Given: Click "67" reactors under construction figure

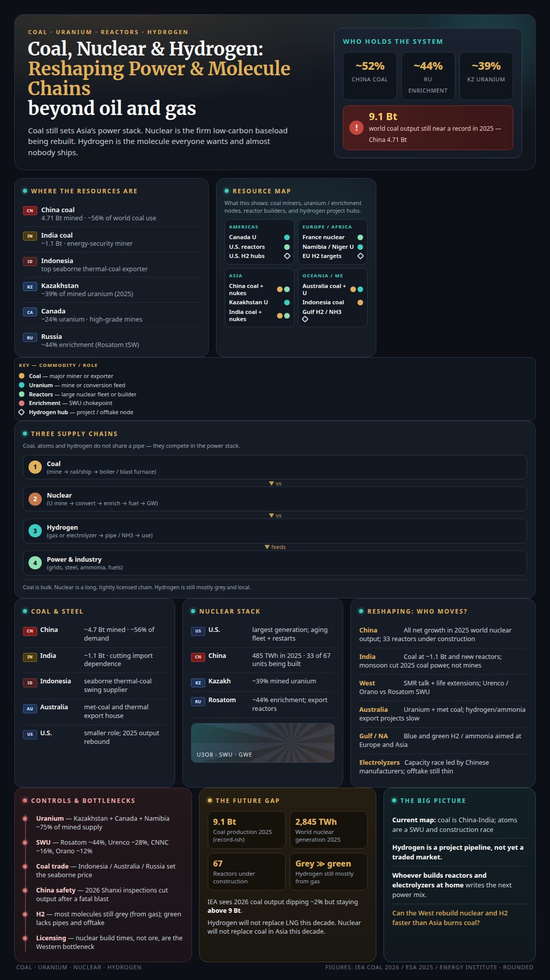Looking at the screenshot, I should click(217, 863).
